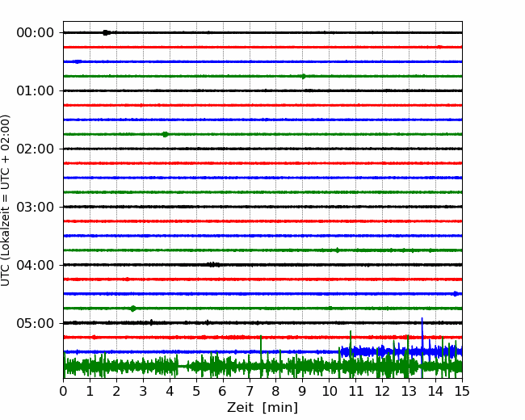Select the black event blob on the 00:00 trace
The image size is (525, 420).
(x=106, y=32)
